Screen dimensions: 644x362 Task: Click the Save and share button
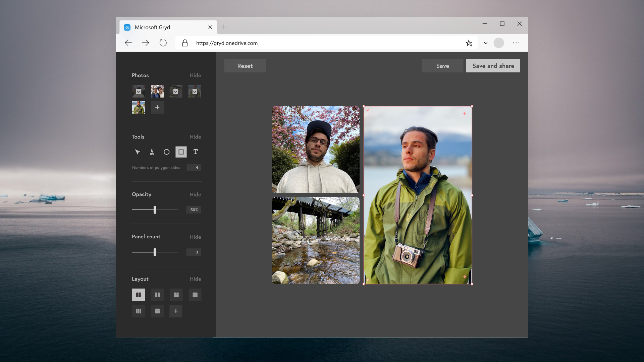click(493, 66)
